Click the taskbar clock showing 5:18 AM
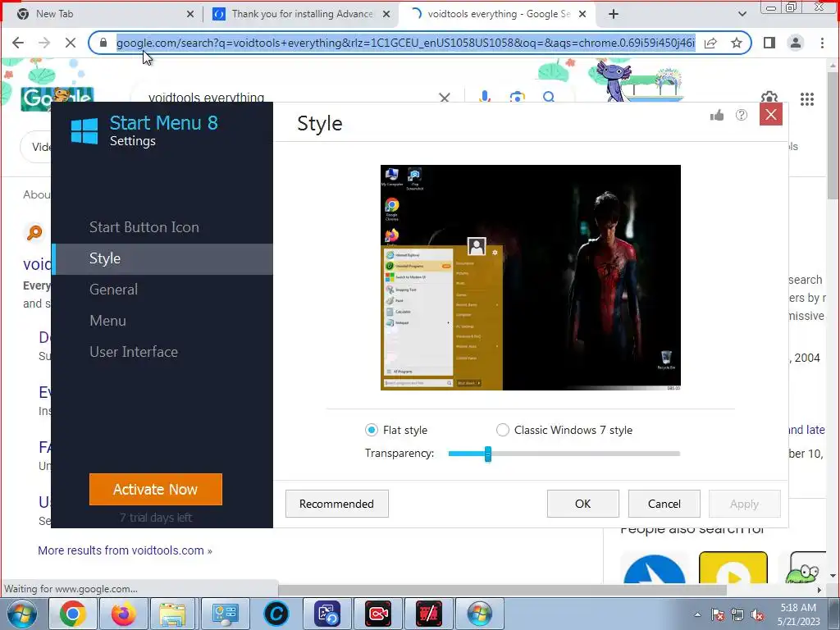 click(798, 614)
